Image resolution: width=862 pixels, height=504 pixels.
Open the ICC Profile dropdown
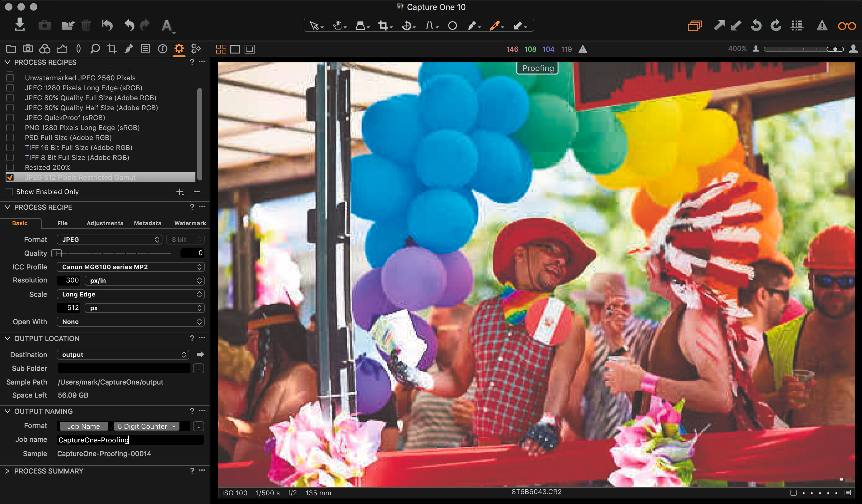(x=130, y=267)
